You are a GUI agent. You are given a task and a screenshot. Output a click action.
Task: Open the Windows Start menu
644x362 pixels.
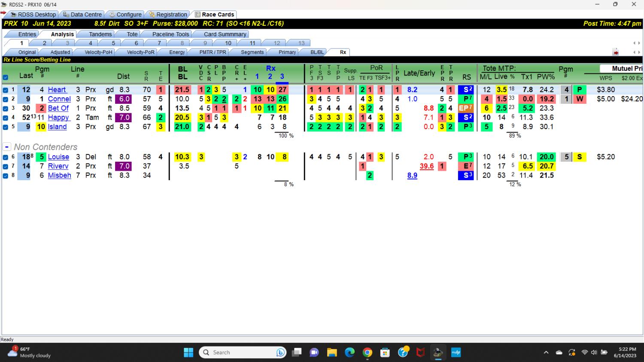[188, 353]
